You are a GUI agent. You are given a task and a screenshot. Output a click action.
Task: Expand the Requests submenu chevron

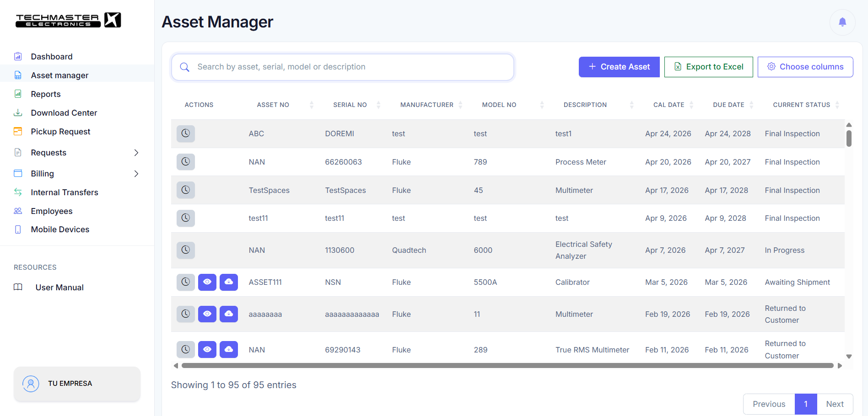tap(136, 153)
